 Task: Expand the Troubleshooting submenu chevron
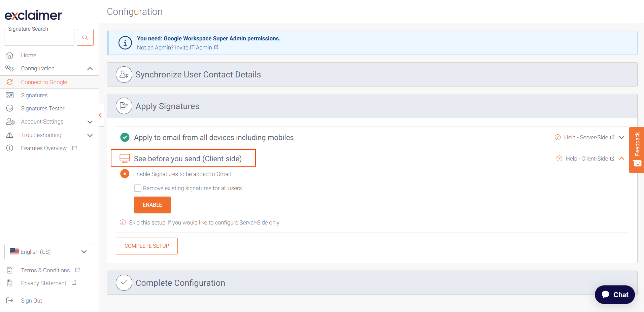pos(90,135)
